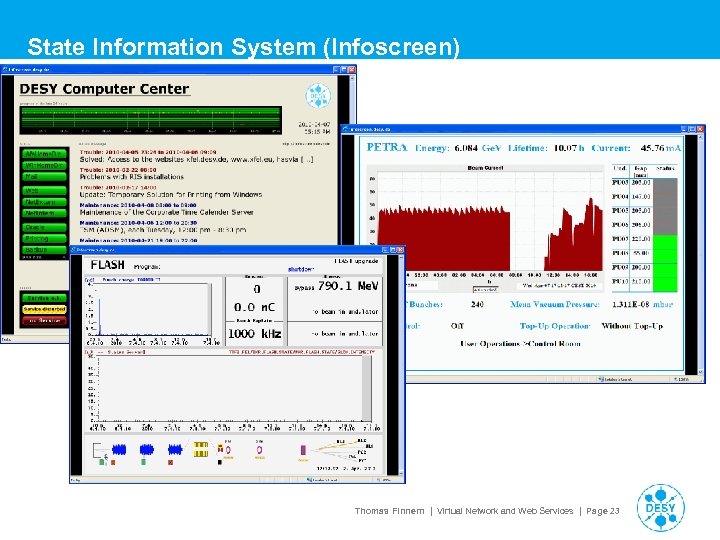This screenshot has height=540, width=720.
Task: Click the vertical scrollbar of PETRA window
Action: (x=701, y=254)
